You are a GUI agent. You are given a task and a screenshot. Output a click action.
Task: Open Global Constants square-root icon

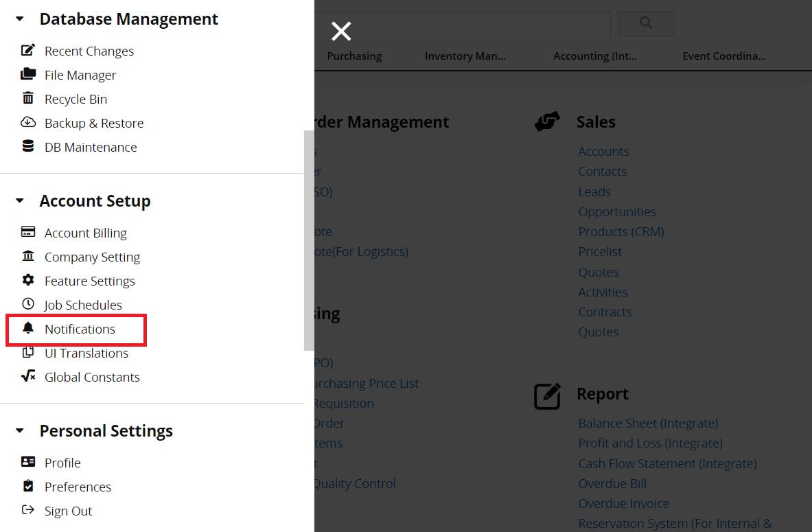28,376
